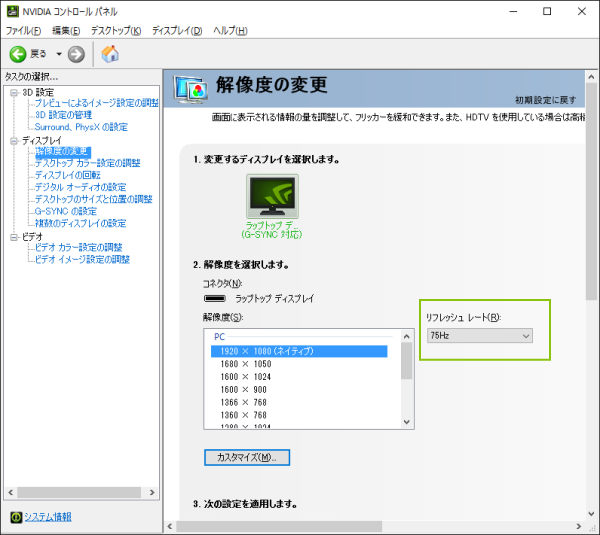Open the ファイル(F) menu
This screenshot has width=600, height=535.
pos(23,31)
